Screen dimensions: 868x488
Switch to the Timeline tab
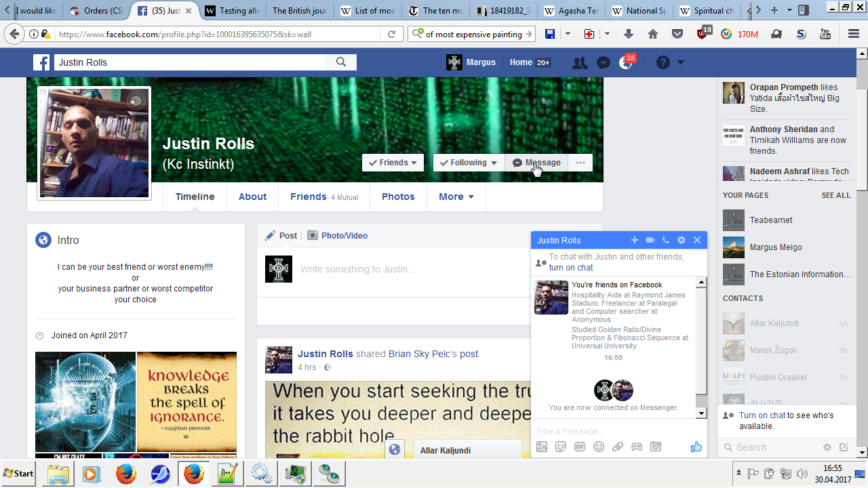point(195,197)
